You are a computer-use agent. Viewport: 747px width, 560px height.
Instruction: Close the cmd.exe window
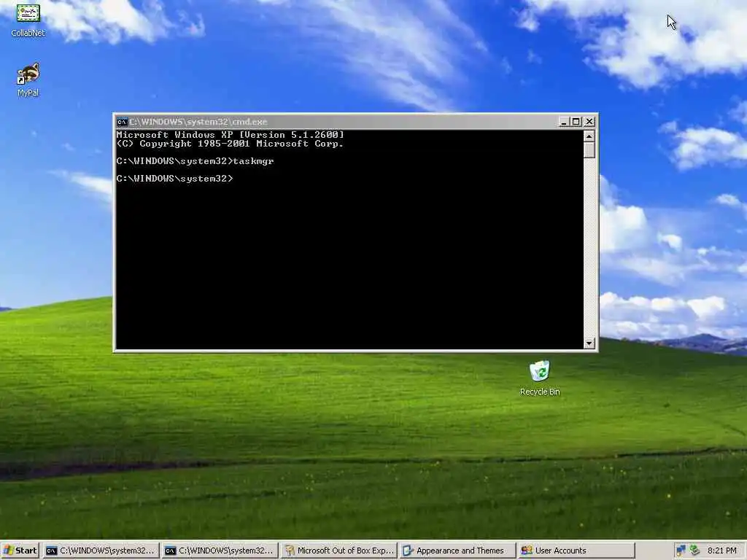pyautogui.click(x=589, y=122)
